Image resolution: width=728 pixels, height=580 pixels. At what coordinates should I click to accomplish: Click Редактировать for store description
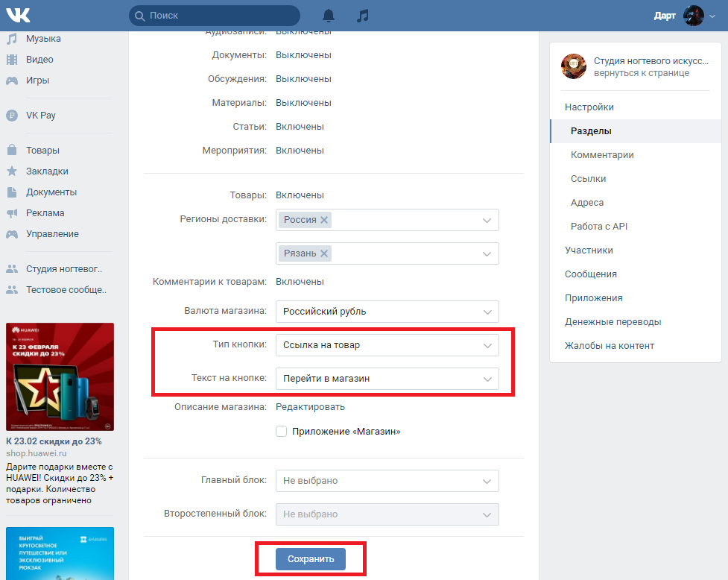pos(310,407)
